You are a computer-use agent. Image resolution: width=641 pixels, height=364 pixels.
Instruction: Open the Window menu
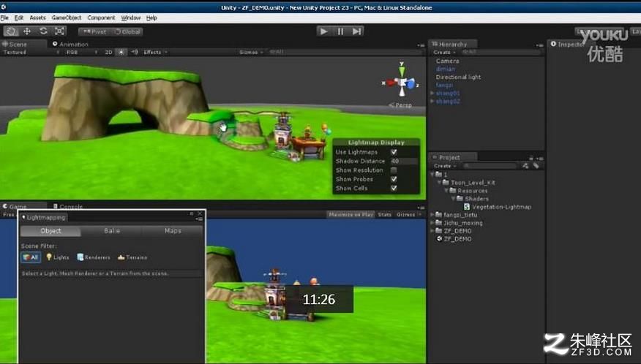[131, 18]
